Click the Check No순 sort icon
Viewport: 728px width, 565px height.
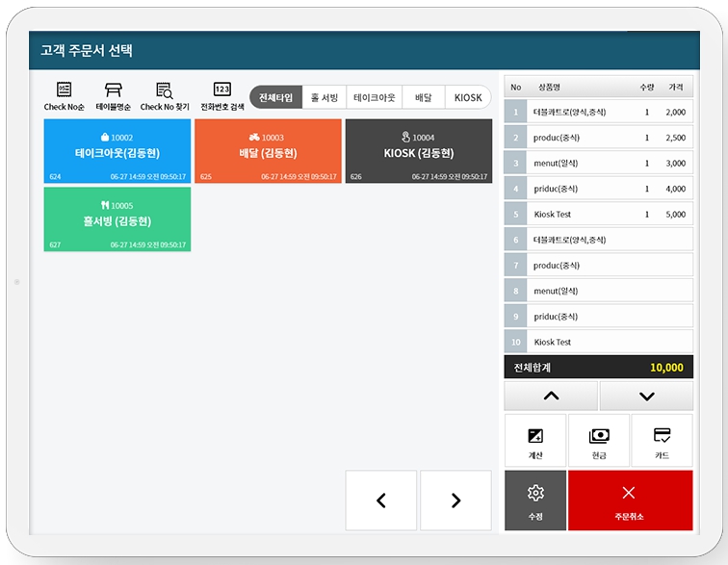[x=65, y=95]
